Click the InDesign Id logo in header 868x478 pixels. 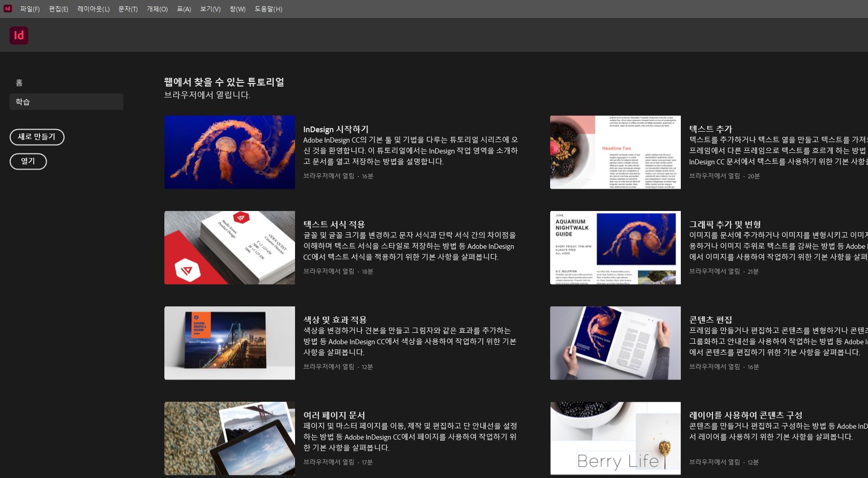[19, 35]
